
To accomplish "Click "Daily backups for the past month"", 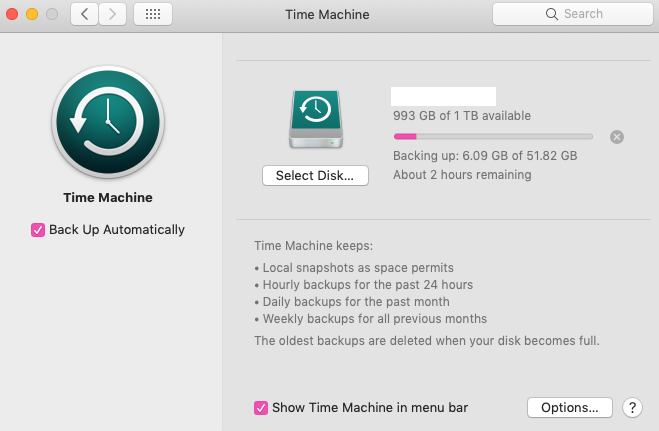I will point(352,302).
